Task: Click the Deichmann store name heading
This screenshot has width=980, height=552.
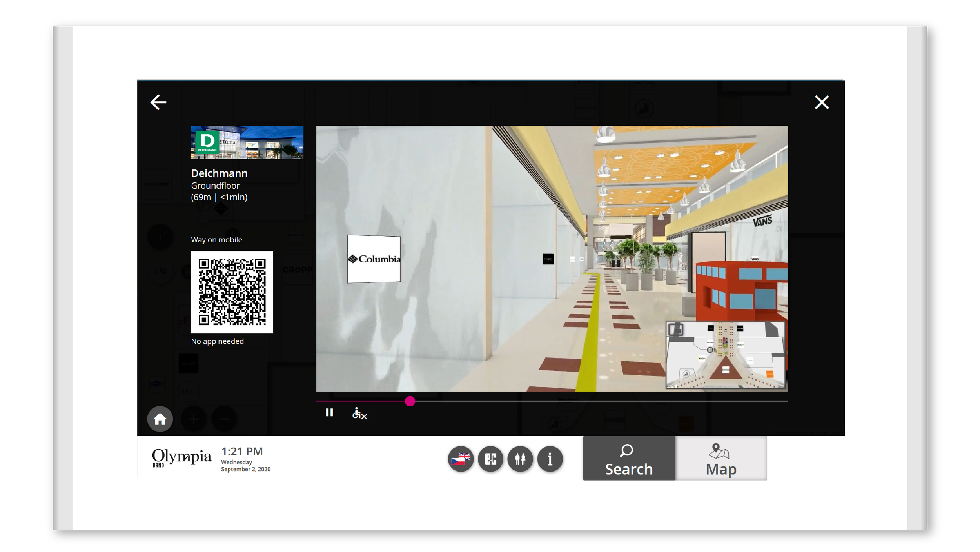Action: [x=219, y=173]
